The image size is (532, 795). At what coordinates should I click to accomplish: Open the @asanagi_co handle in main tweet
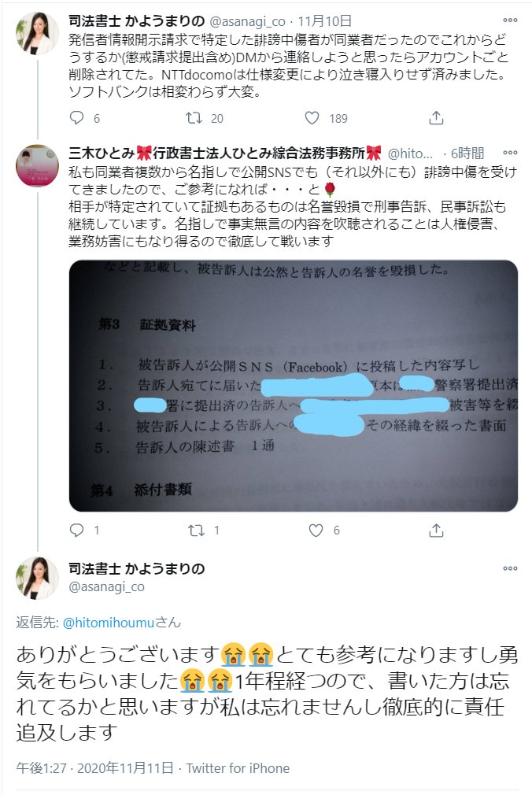106,586
